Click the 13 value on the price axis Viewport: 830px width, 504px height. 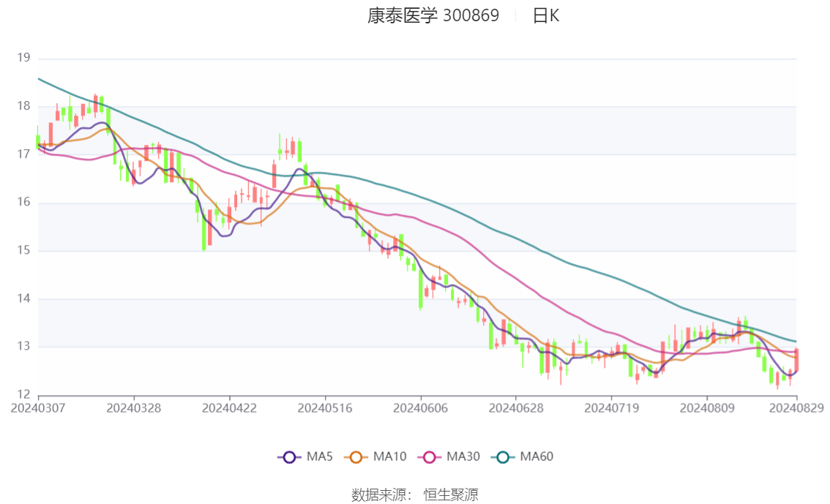click(23, 347)
